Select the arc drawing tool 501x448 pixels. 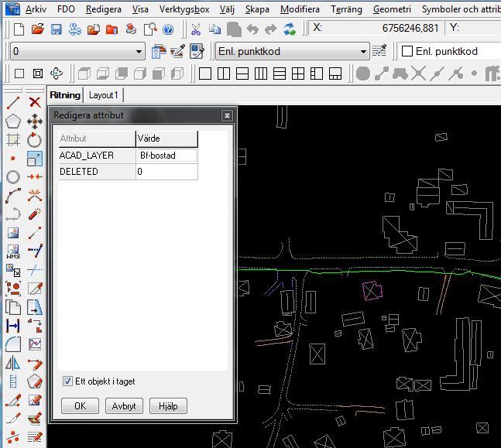(13, 196)
